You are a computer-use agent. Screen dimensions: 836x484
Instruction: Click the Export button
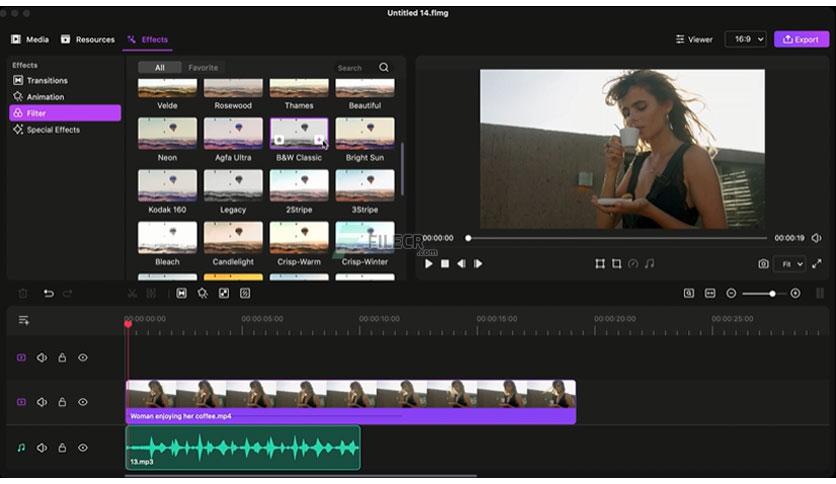[801, 39]
